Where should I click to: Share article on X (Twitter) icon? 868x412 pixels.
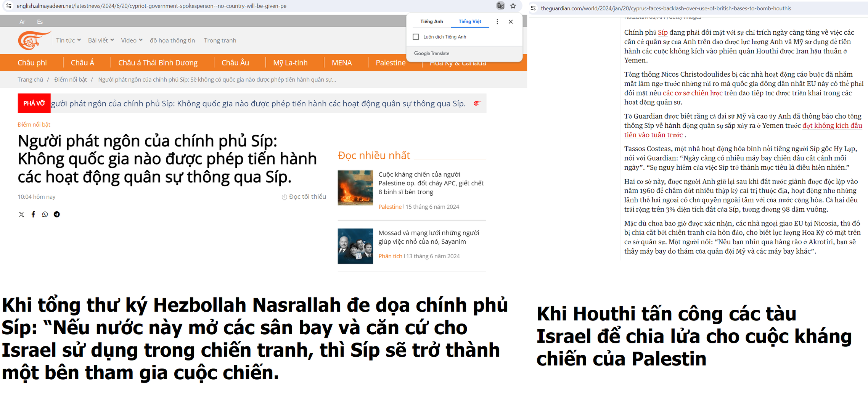21,214
